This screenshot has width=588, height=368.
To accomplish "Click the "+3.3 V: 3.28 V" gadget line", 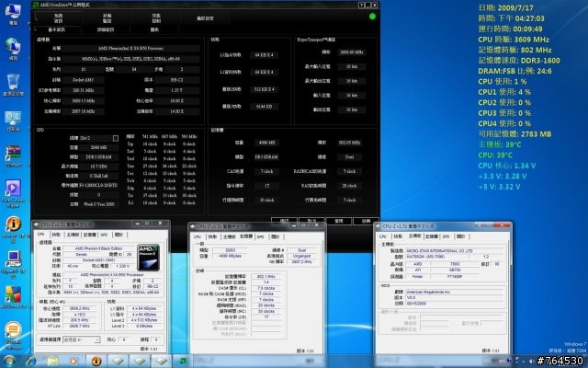I will coord(503,176).
